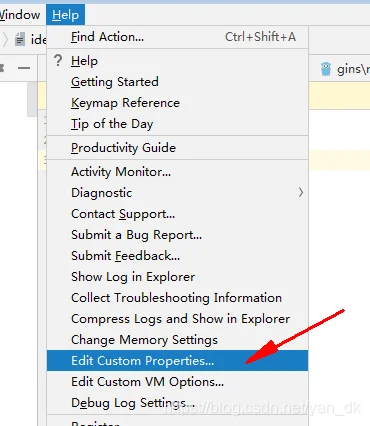Click the Go gopher file icon
Viewport: 370px width, 426px height.
[x=326, y=69]
